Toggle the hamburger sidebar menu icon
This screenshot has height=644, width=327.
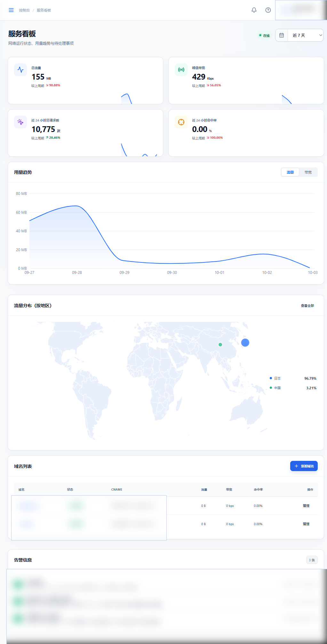[11, 10]
